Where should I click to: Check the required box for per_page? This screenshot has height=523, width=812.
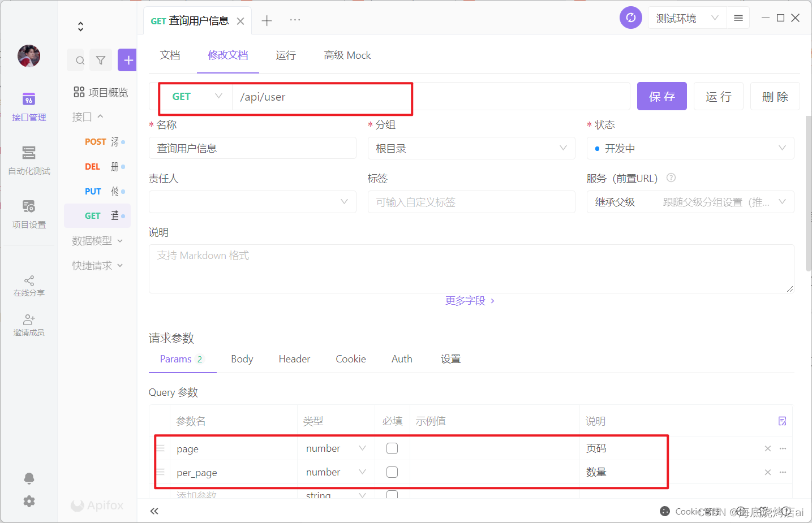392,472
